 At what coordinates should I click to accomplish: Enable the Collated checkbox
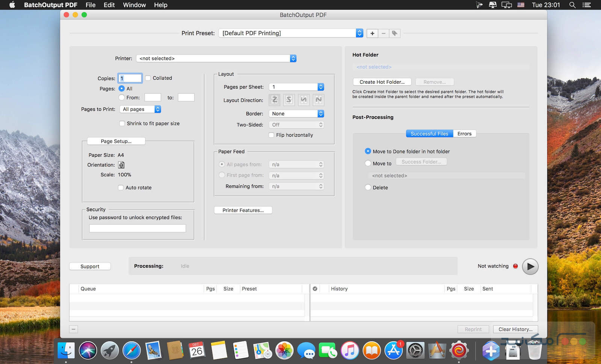[148, 78]
